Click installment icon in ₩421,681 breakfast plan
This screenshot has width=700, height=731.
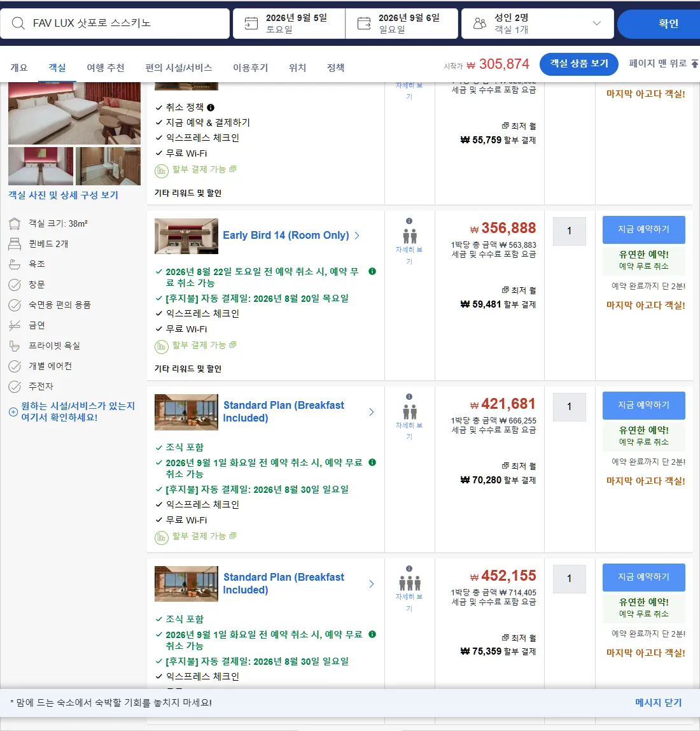[161, 538]
